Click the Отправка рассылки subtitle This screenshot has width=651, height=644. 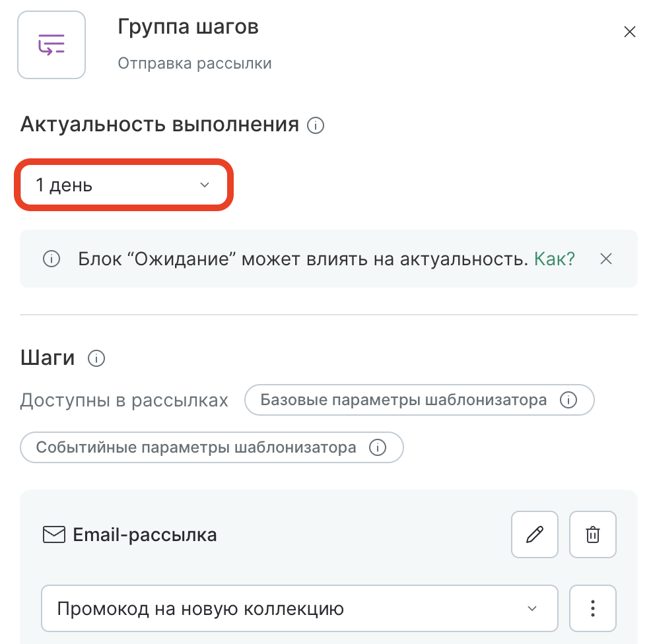195,64
